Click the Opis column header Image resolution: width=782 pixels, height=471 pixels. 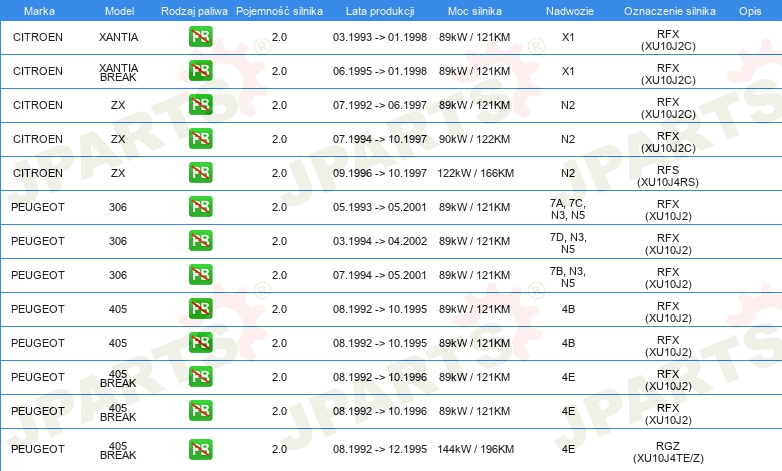coord(750,11)
